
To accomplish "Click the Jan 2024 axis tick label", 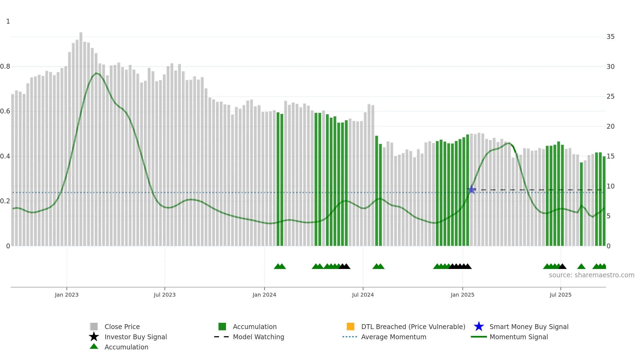I will 264,295.
